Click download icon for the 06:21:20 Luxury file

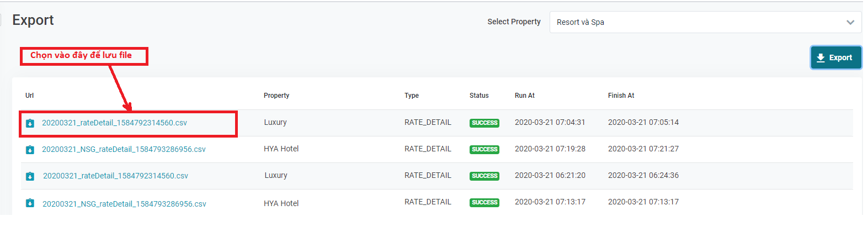pyautogui.click(x=30, y=176)
